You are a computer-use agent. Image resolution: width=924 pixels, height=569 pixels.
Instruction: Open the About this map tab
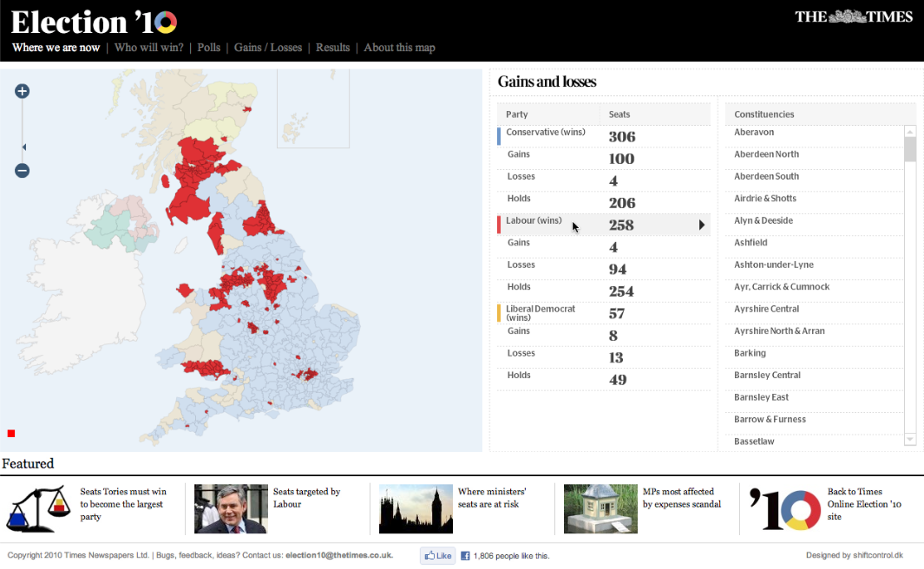coord(400,48)
